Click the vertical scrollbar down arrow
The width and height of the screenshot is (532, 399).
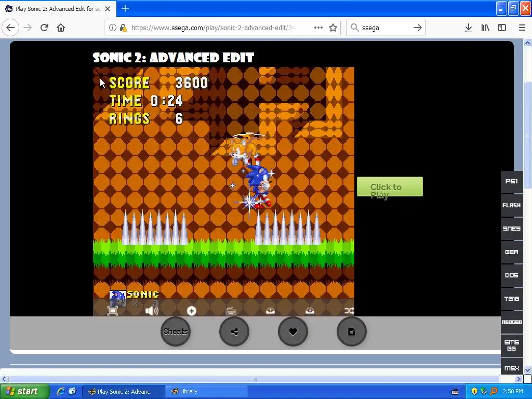(527, 370)
